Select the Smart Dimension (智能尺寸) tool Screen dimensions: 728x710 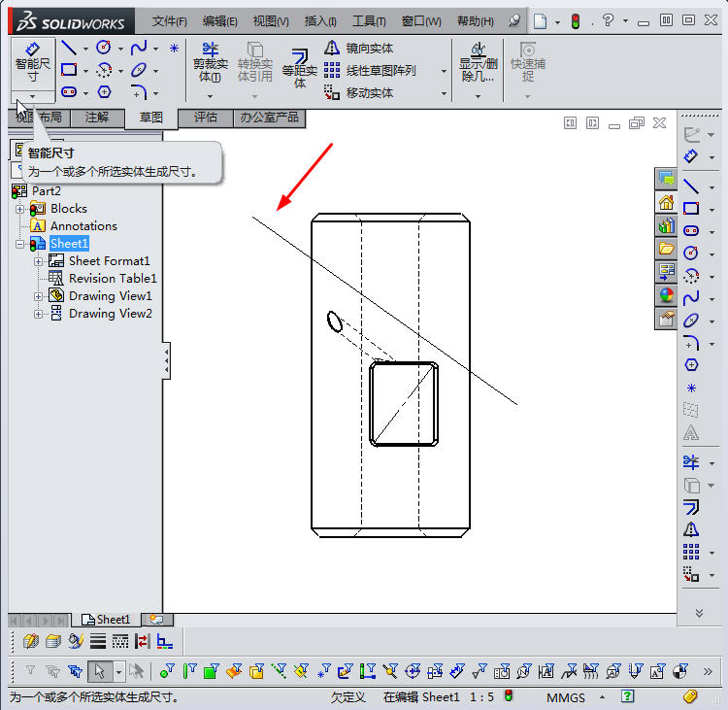(32, 62)
